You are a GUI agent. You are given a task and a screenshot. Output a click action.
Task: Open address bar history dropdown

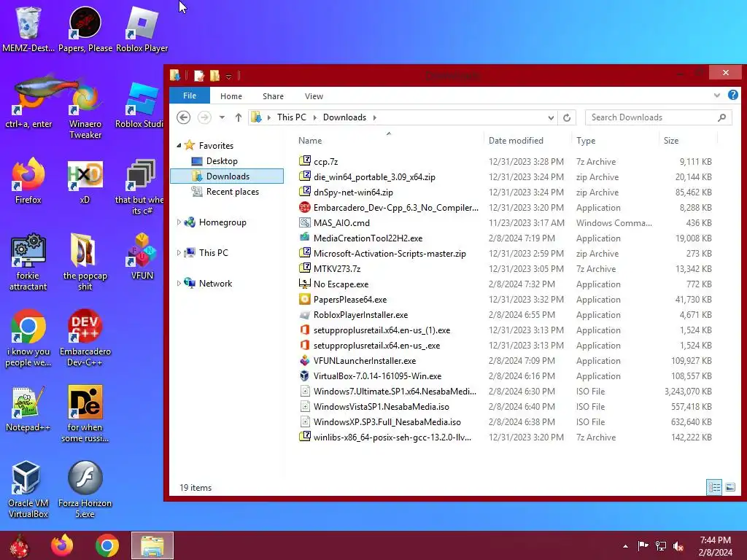coord(551,117)
